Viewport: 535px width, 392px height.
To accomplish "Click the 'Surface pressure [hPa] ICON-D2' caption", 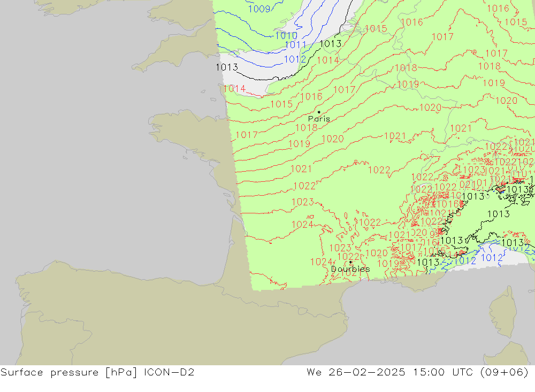I will point(97,372).
